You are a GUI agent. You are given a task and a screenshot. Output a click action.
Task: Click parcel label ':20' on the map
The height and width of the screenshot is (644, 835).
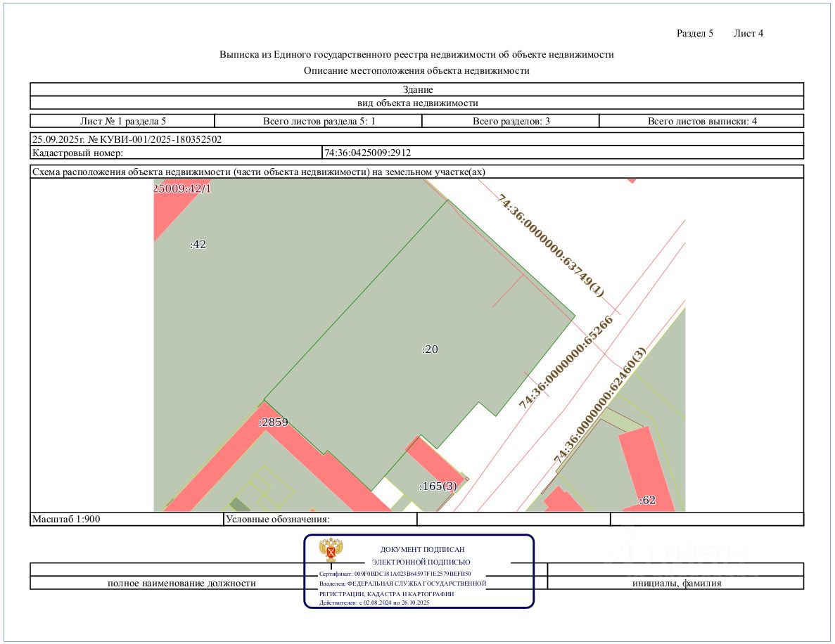[x=430, y=349]
